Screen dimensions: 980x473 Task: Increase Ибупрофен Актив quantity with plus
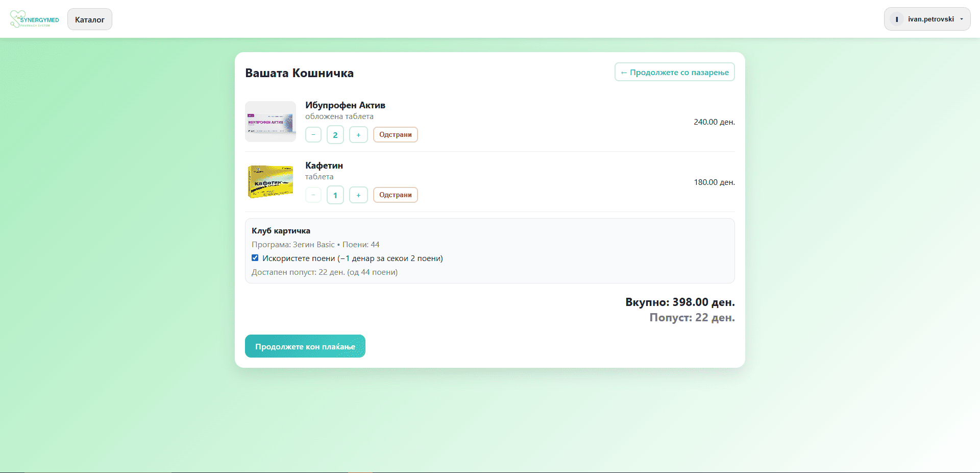coord(358,135)
